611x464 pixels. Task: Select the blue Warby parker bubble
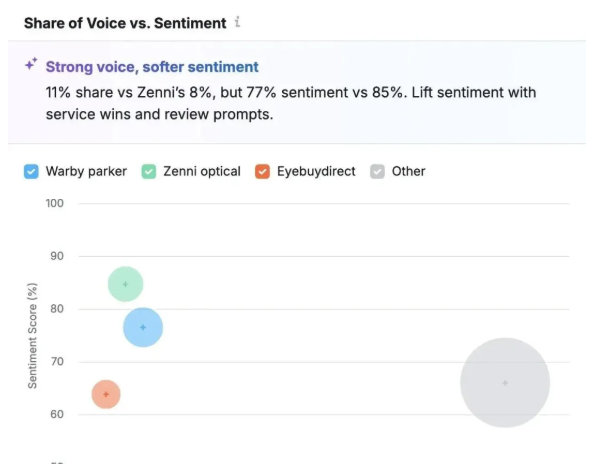click(x=143, y=327)
